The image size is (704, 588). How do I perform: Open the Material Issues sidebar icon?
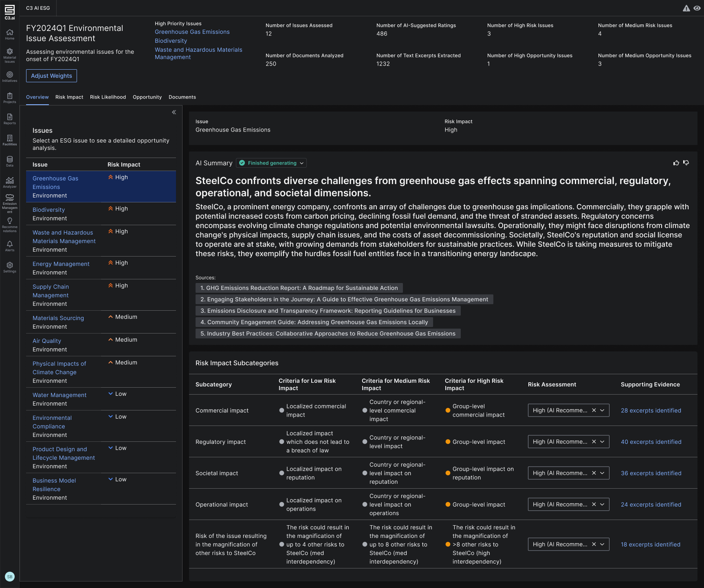(10, 55)
